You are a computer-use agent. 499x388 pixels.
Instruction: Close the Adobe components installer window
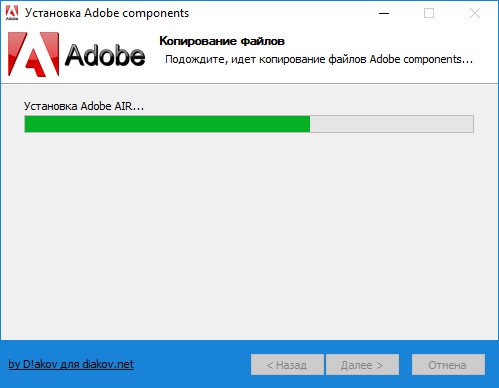point(475,13)
